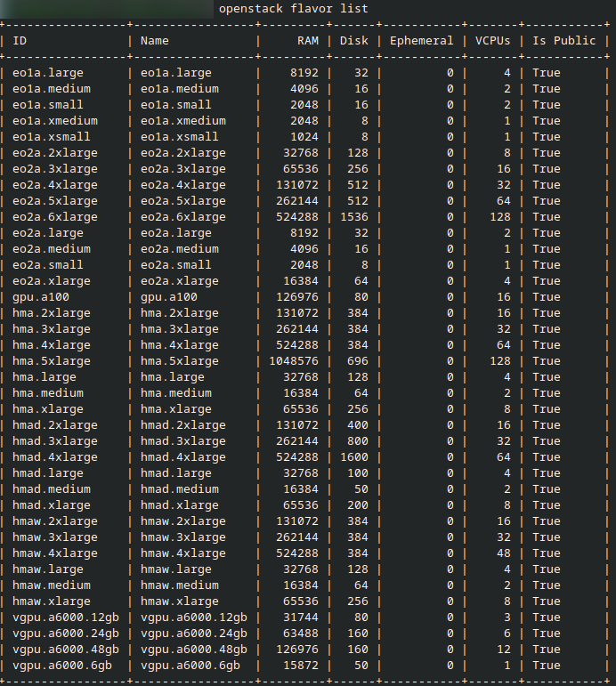Click ID cell 'hmaw.2xlarge'

coord(54,521)
